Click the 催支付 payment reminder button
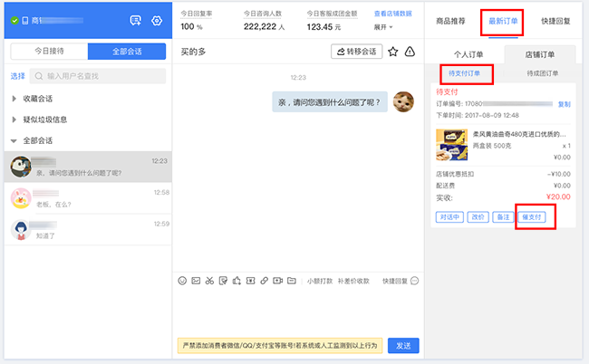This screenshot has width=589, height=364. tap(532, 217)
